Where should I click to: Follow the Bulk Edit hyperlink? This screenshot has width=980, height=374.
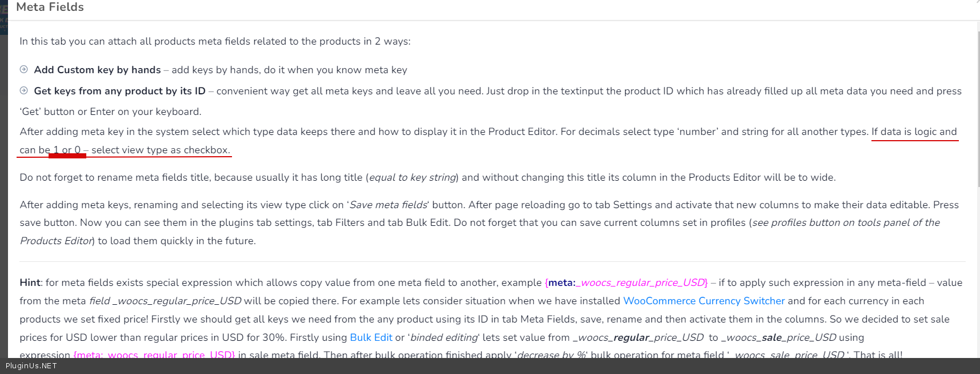click(371, 337)
